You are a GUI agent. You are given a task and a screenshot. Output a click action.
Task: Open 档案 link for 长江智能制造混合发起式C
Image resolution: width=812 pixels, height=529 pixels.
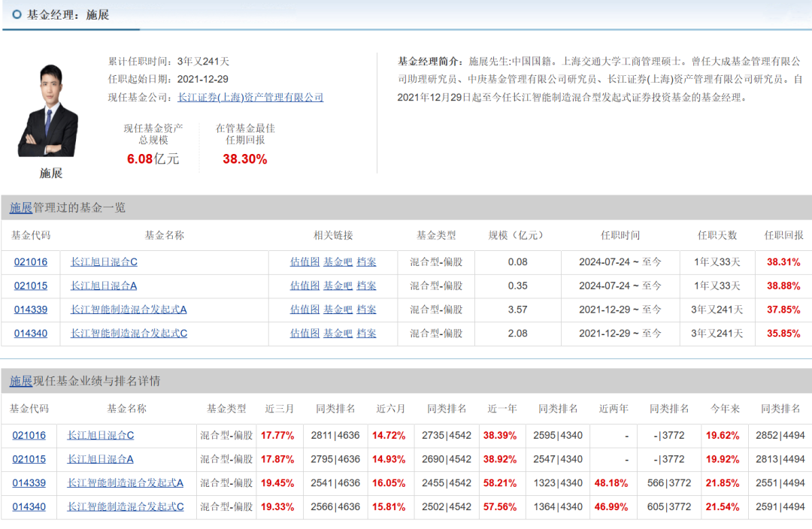(x=367, y=334)
